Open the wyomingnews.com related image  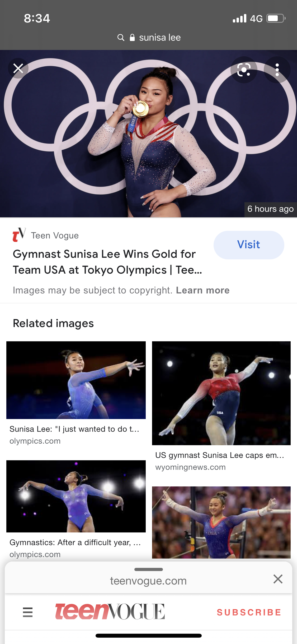point(221,393)
